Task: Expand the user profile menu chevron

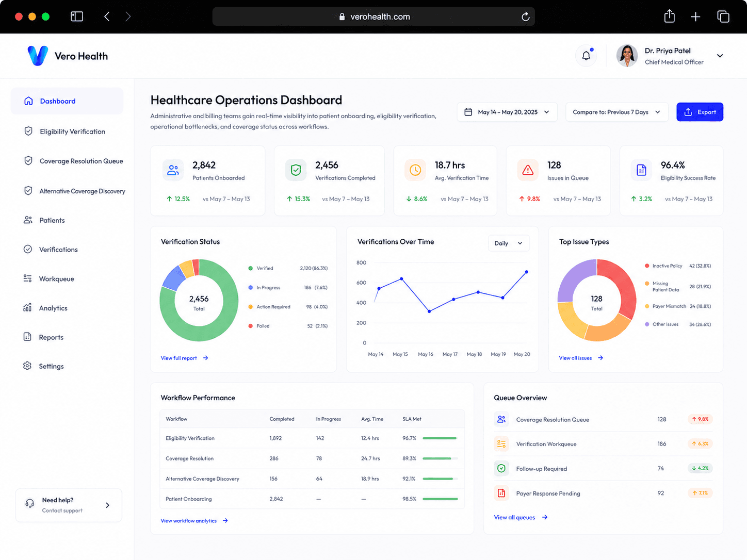Action: coord(720,56)
